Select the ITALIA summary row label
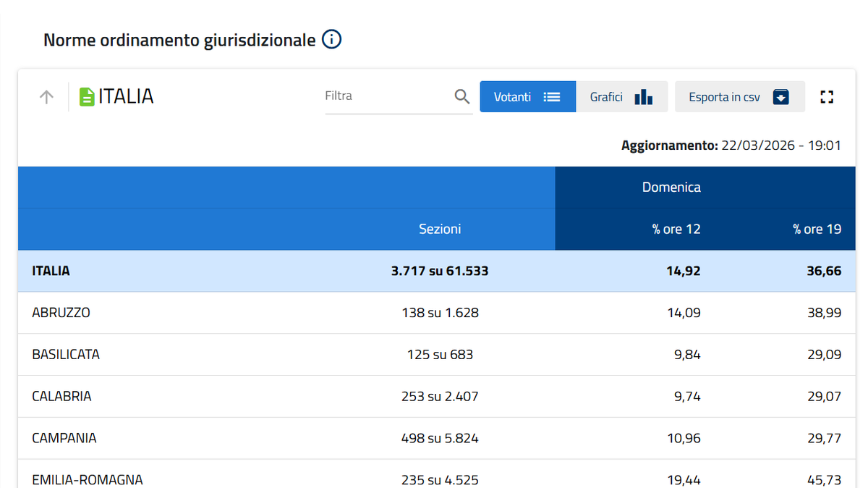 pos(51,271)
